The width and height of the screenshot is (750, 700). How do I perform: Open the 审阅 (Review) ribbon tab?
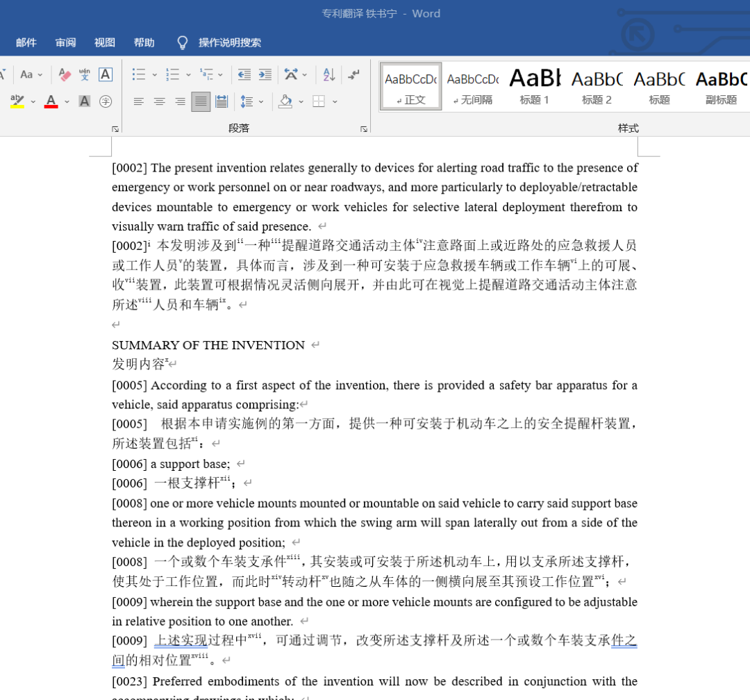[65, 42]
